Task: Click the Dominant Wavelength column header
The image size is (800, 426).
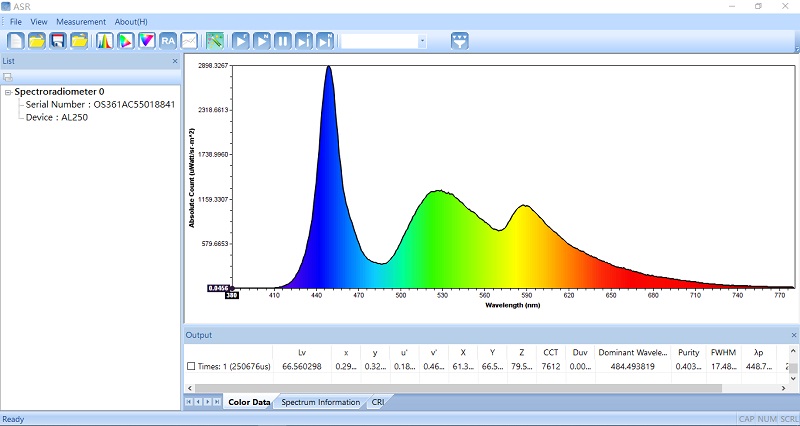Action: (x=631, y=352)
